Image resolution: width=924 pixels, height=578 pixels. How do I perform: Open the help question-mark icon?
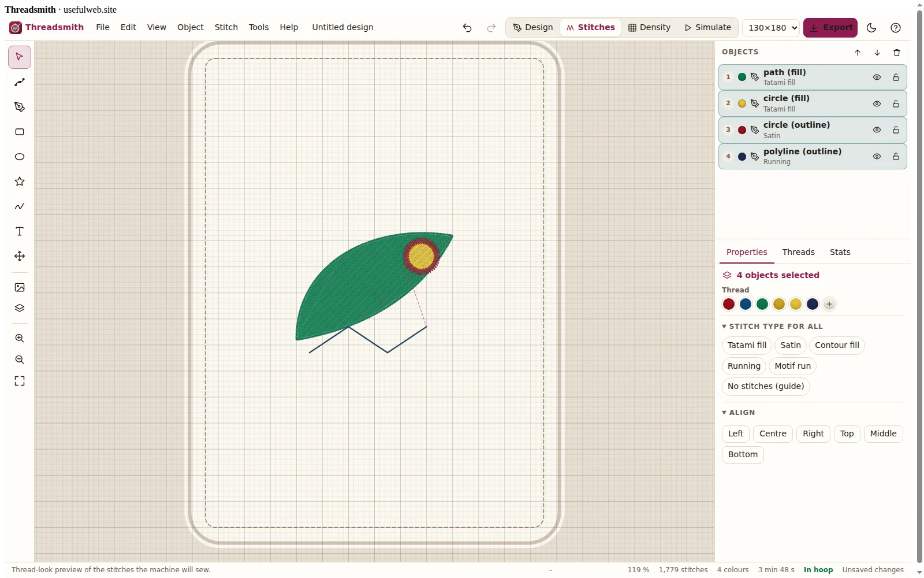[896, 28]
